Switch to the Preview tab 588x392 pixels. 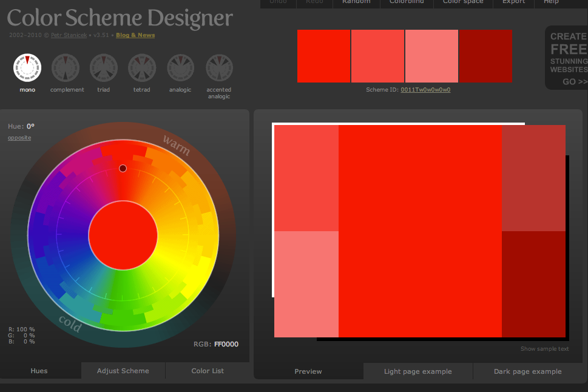308,371
